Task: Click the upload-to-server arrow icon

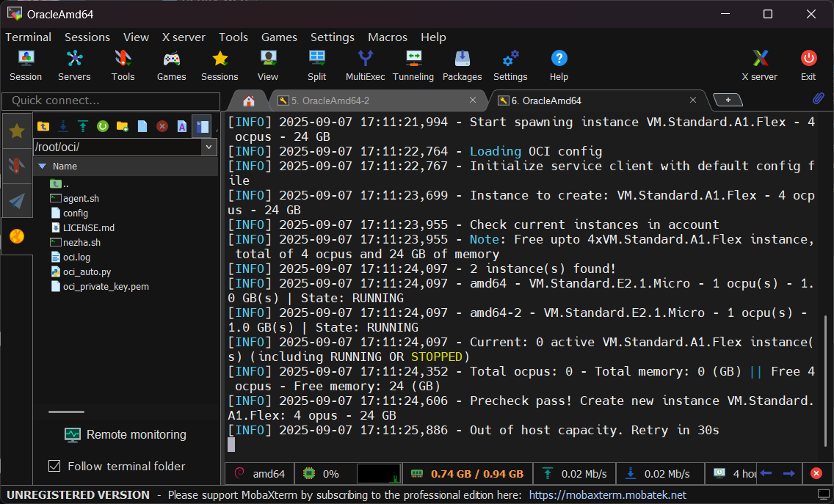Action: coord(83,126)
